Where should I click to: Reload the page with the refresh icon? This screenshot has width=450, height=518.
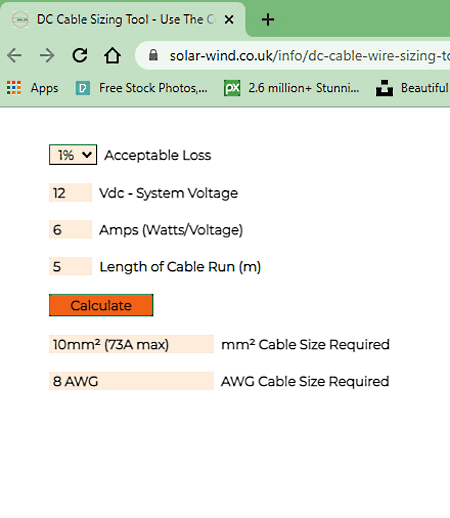pyautogui.click(x=80, y=55)
